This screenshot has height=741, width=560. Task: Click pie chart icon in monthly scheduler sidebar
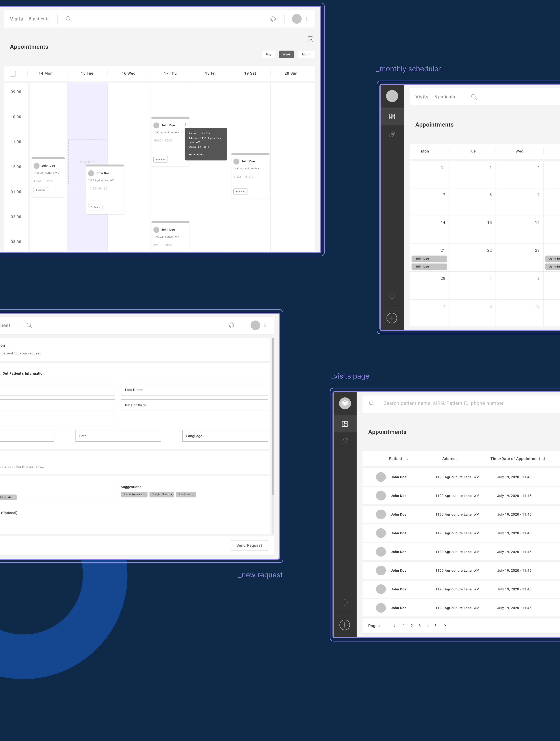coord(392,134)
